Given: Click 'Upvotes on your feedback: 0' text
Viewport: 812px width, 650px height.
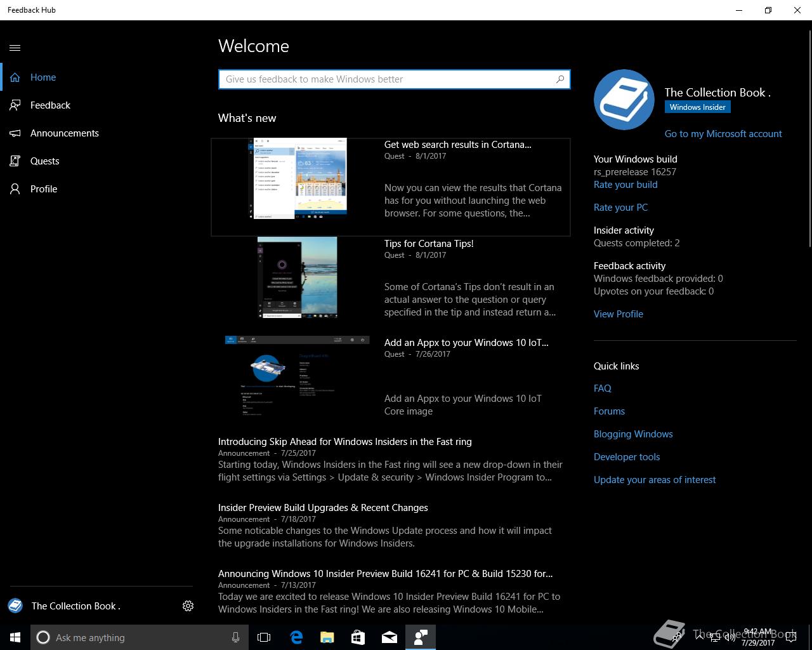Looking at the screenshot, I should pos(653,291).
